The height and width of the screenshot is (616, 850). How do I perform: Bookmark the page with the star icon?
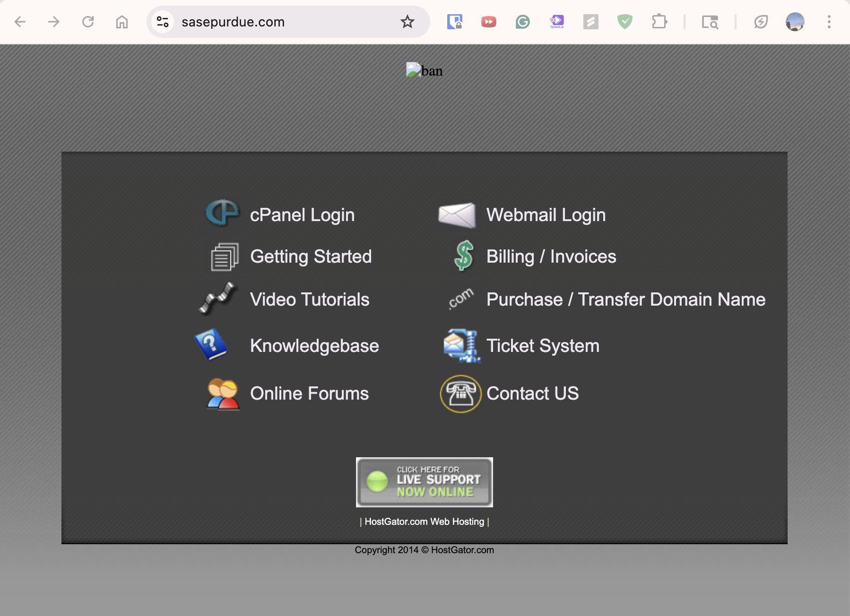pyautogui.click(x=407, y=21)
